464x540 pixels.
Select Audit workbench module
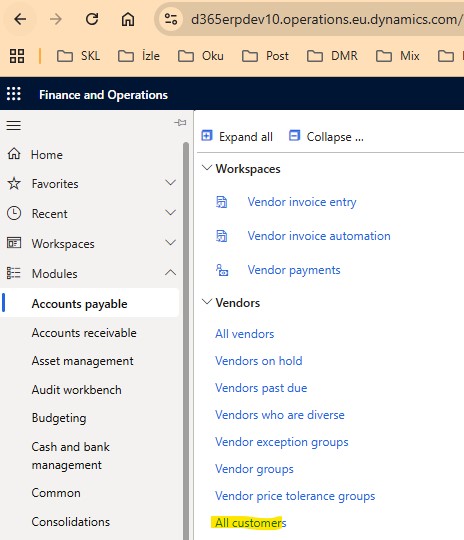tap(76, 390)
